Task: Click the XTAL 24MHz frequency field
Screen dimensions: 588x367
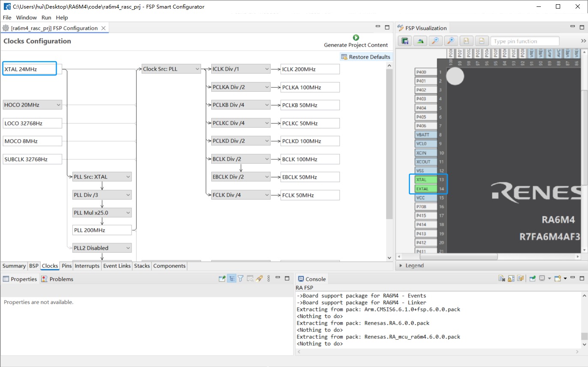Action: click(x=33, y=69)
